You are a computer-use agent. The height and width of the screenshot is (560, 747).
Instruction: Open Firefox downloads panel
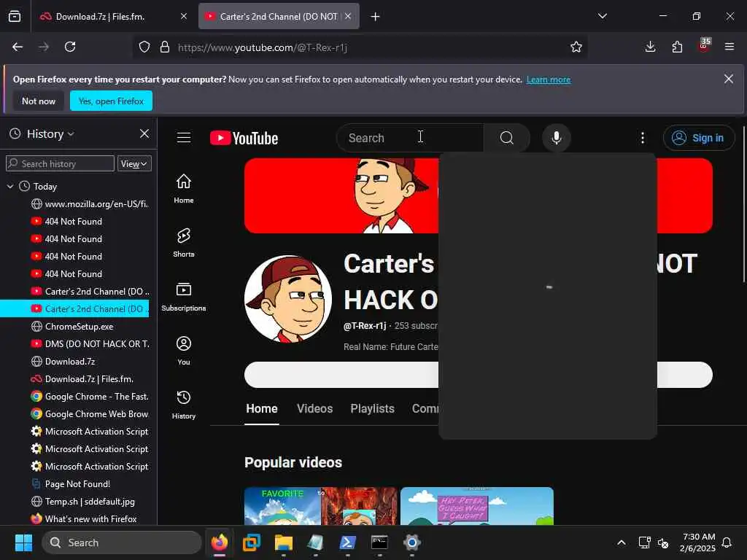650,47
